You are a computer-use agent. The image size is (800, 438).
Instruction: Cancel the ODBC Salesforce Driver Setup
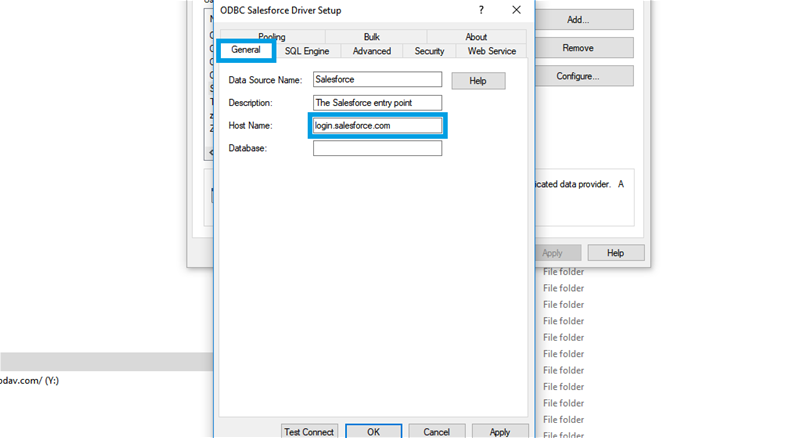436,431
